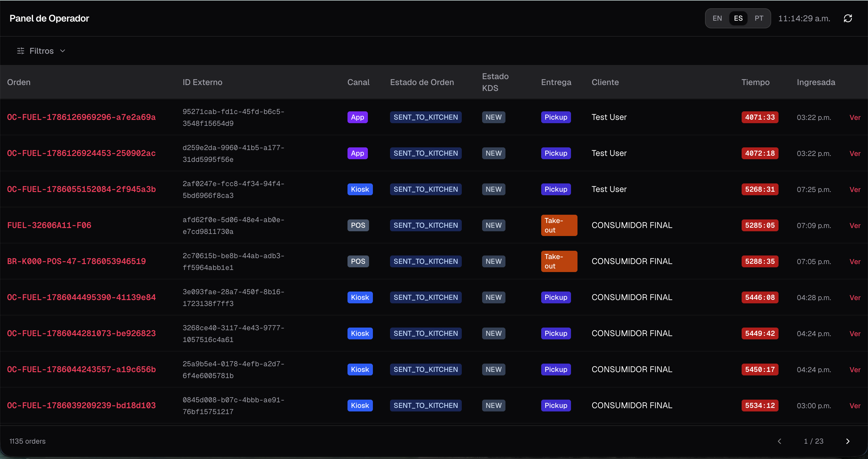This screenshot has height=459, width=868.
Task: Click the Estado de Orden column header
Action: click(422, 82)
